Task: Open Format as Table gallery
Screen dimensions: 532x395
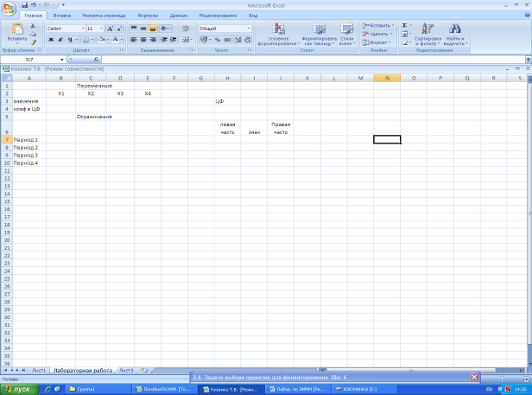Action: coord(319,34)
